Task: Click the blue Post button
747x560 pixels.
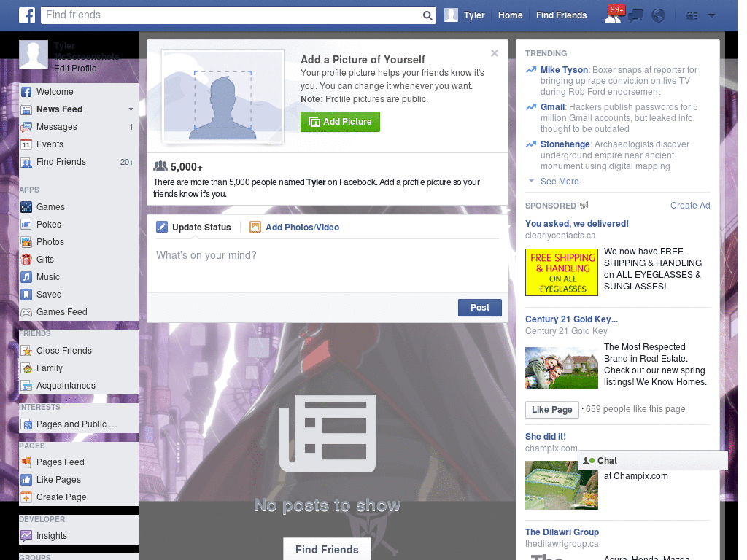Action: pyautogui.click(x=480, y=308)
